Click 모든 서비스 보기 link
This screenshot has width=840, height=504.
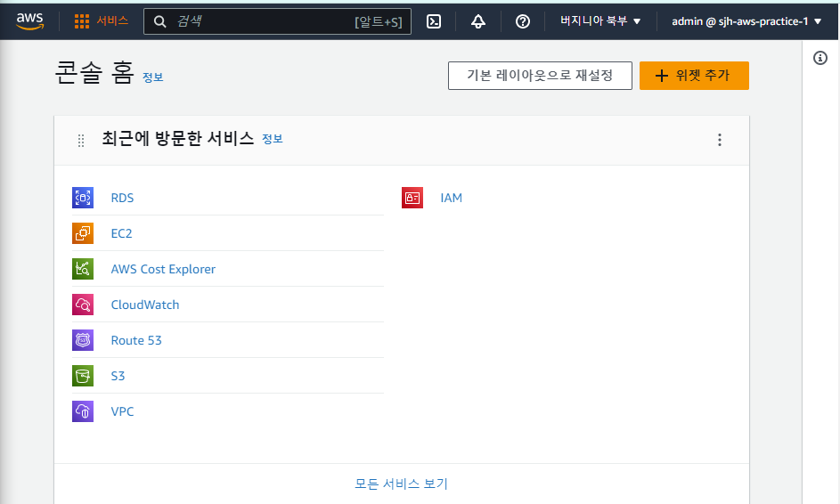(401, 484)
